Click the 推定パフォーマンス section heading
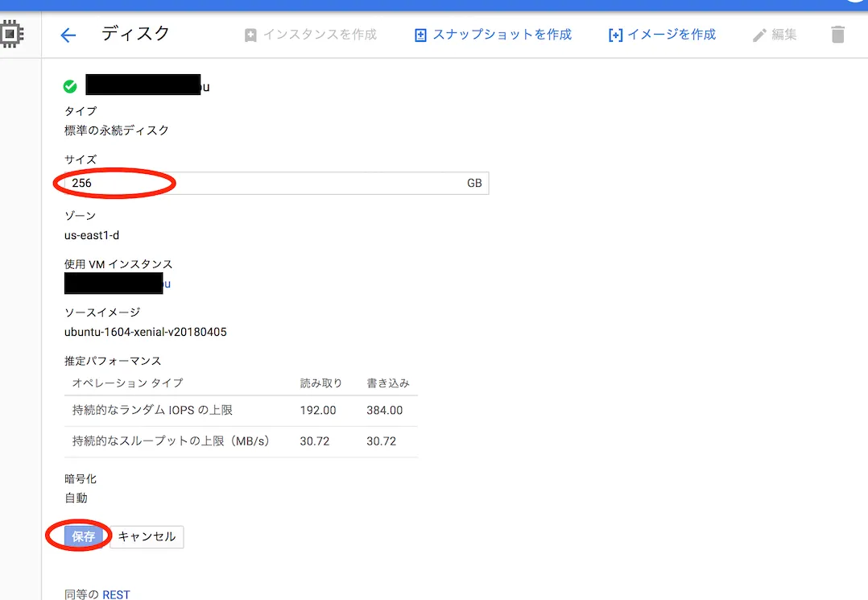Viewport: 868px width, 600px height. pos(113,361)
